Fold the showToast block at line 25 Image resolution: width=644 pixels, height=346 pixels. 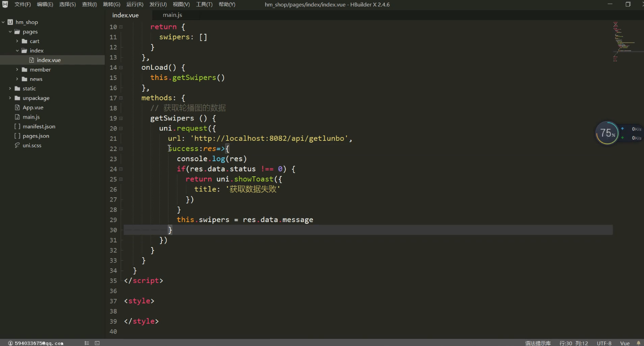pos(121,179)
